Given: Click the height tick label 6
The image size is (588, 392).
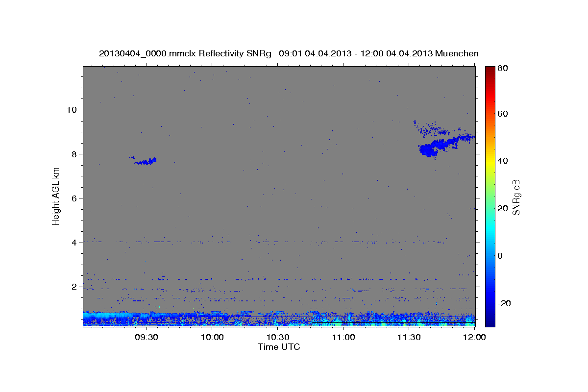Looking at the screenshot, I should click(75, 198).
